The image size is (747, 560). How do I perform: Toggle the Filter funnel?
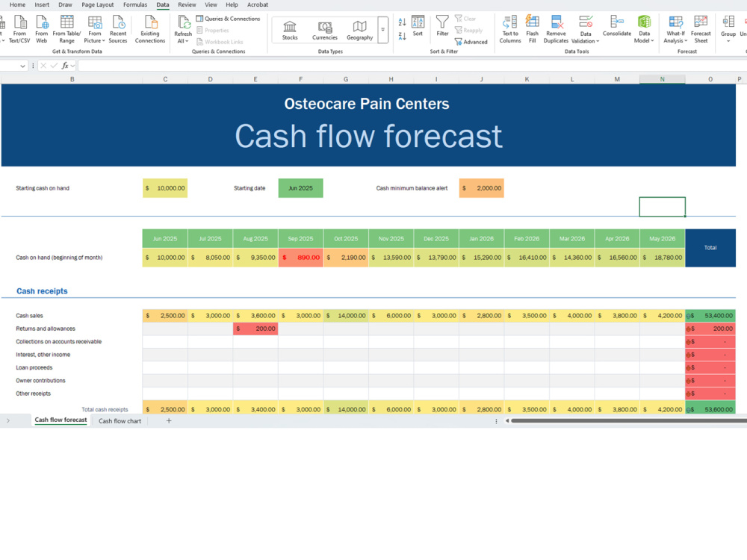442,25
